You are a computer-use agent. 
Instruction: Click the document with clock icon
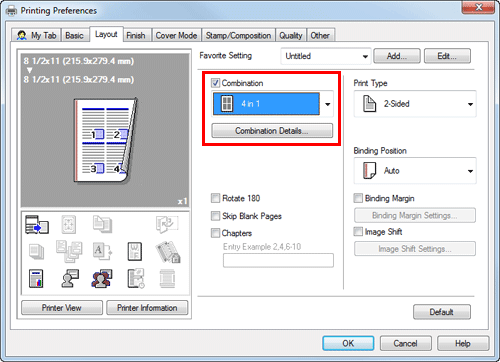point(135,278)
